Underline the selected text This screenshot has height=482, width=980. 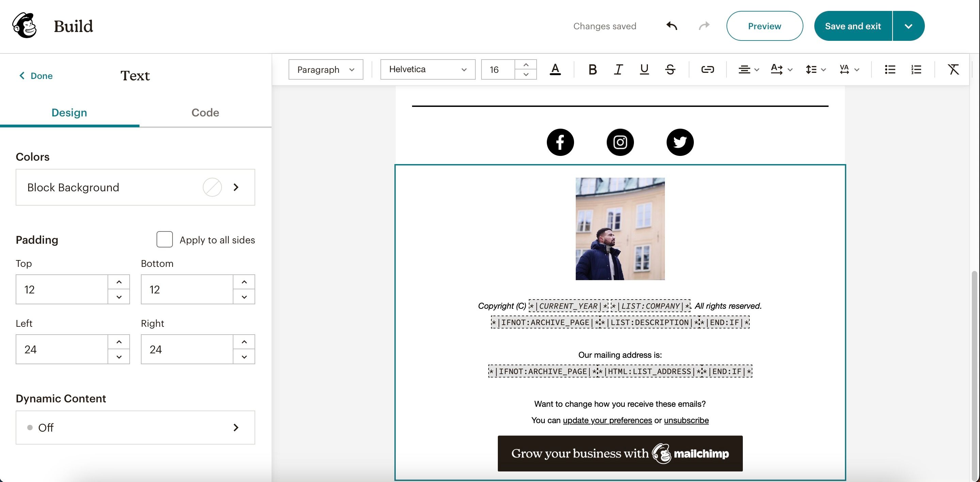coord(644,69)
